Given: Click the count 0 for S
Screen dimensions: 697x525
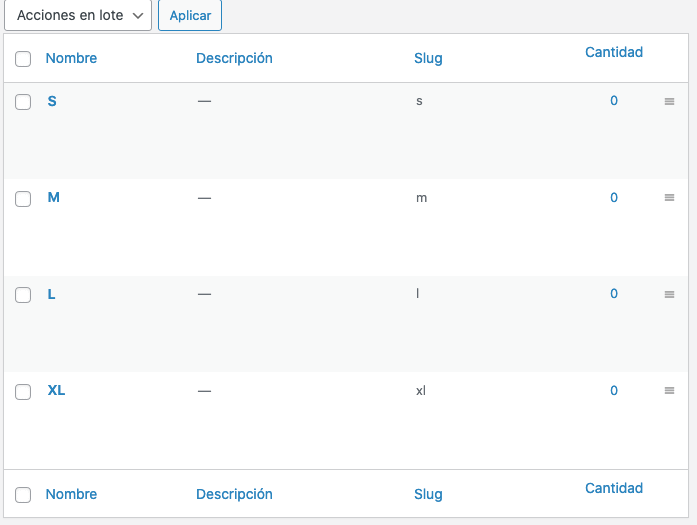Looking at the screenshot, I should [614, 101].
